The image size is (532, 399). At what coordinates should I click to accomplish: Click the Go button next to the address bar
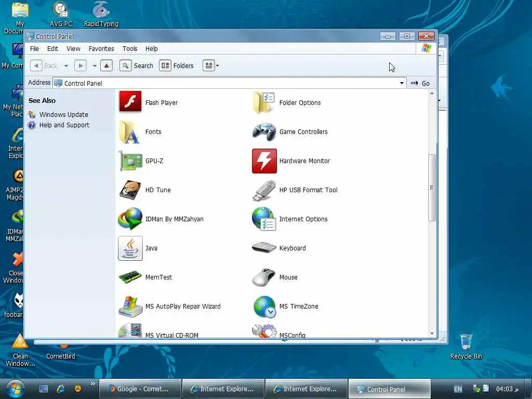pos(420,83)
